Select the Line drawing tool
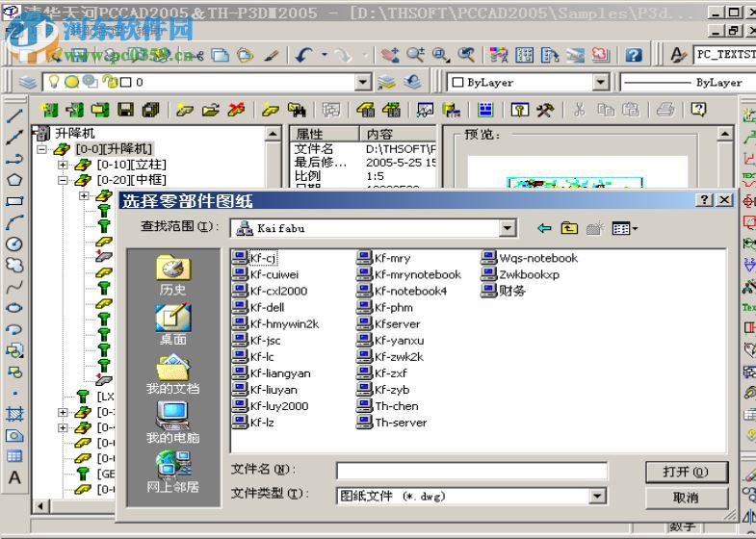The image size is (756, 539). click(14, 115)
